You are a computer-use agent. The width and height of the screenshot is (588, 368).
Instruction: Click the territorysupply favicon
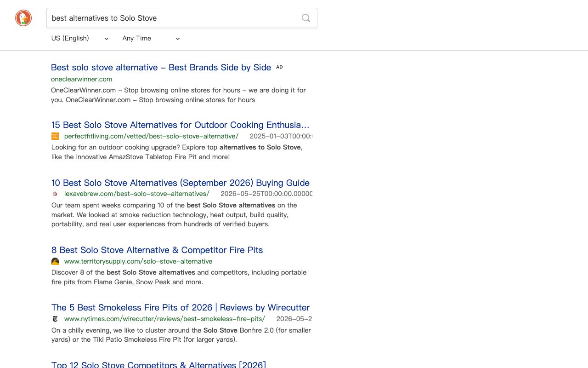(55, 261)
